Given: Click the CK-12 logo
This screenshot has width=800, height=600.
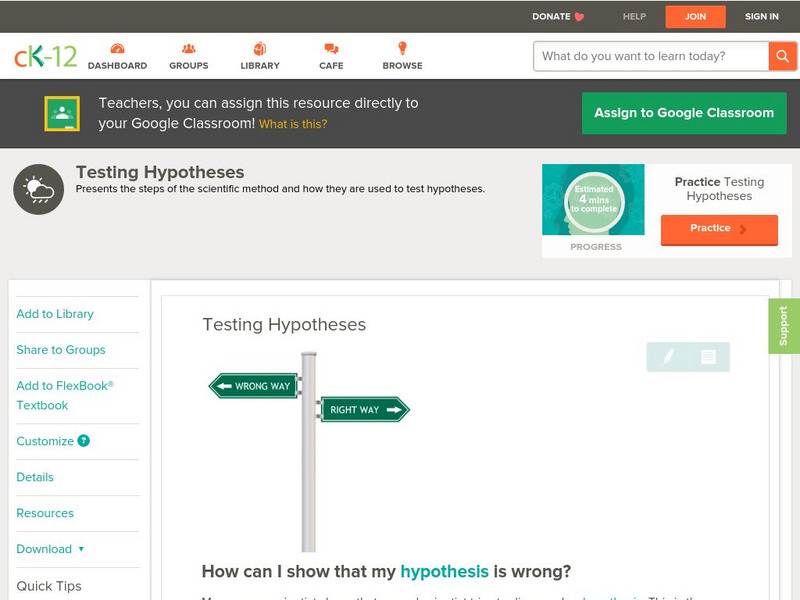Looking at the screenshot, I should click(46, 56).
